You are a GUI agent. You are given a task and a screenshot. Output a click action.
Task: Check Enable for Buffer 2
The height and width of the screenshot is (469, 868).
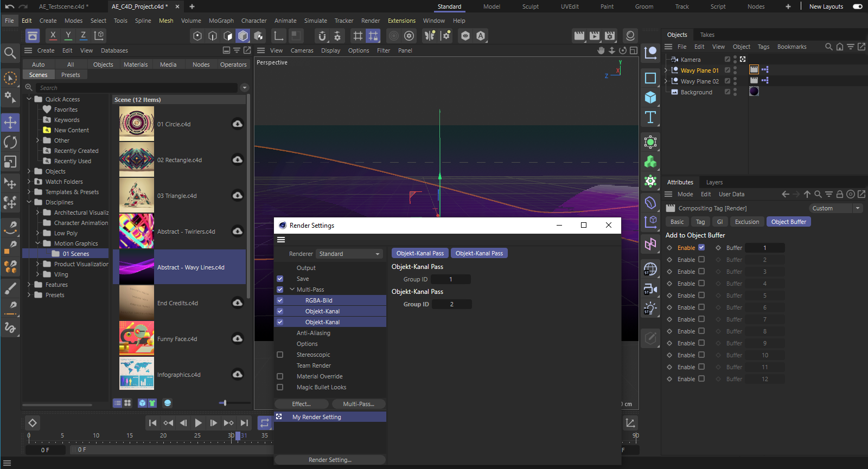click(x=701, y=259)
